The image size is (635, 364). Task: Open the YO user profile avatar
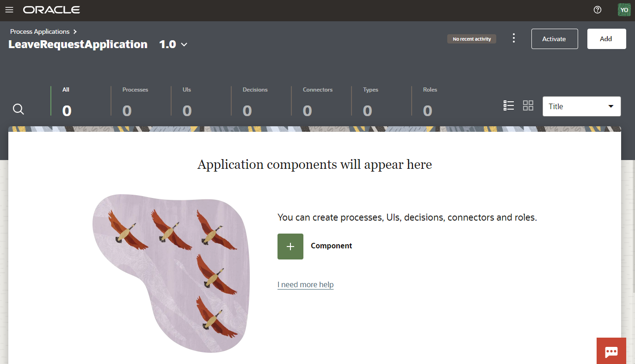pos(624,10)
